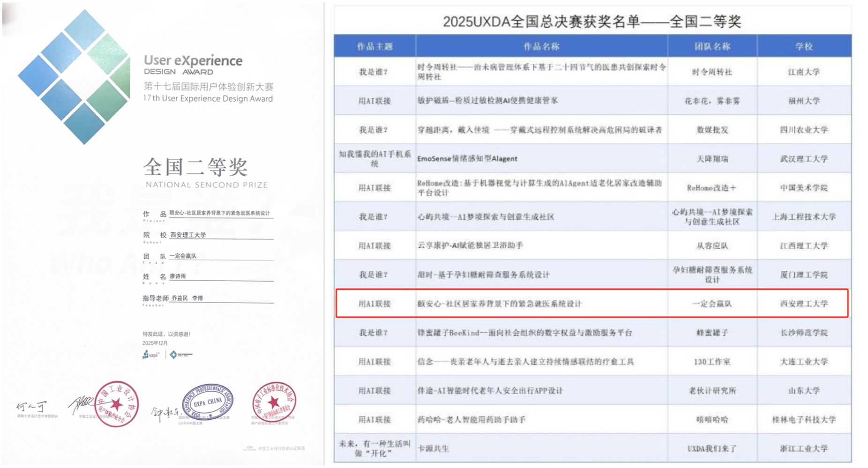Select the red highlighted 一定会赢队 team cell
The height and width of the screenshot is (468, 868).
[712, 304]
